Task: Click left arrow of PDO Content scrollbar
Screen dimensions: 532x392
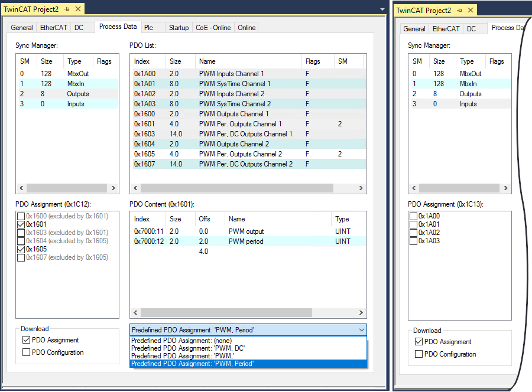Action: point(136,312)
